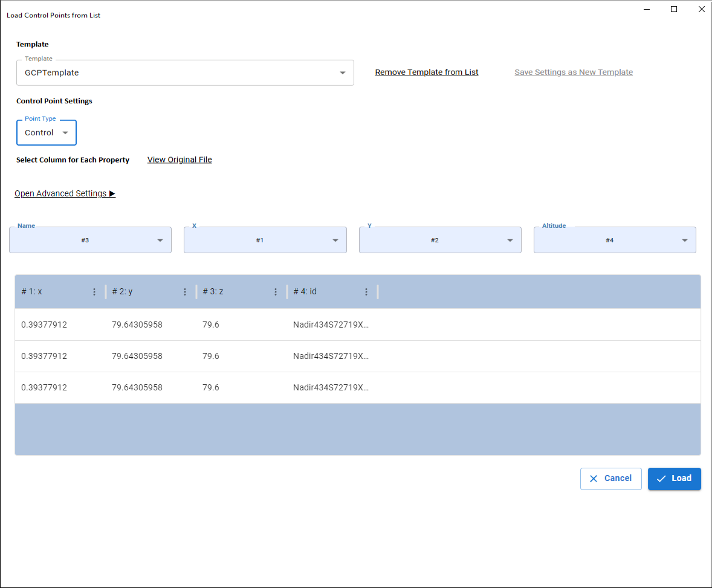This screenshot has width=712, height=588.
Task: Select second row z value 79.6
Action: 211,356
